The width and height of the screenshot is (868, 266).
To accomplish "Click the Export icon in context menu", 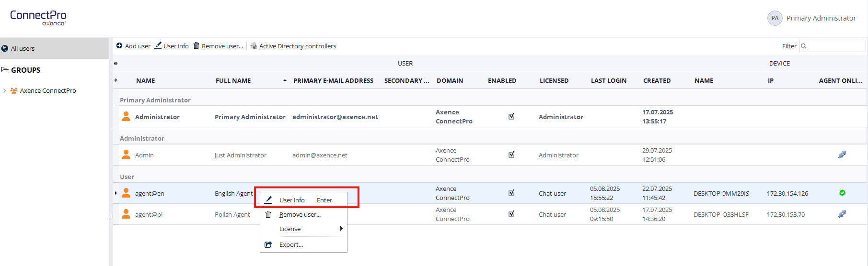I will point(268,244).
